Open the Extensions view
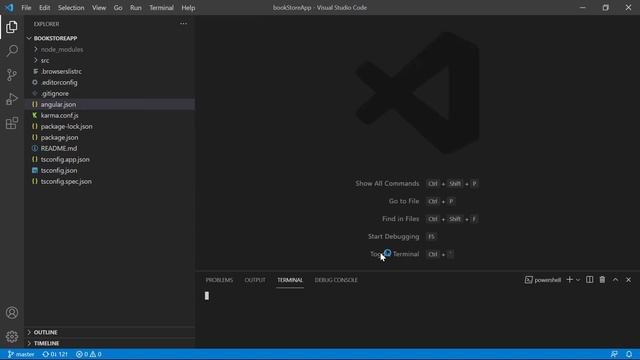The height and width of the screenshot is (360, 640). point(12,123)
